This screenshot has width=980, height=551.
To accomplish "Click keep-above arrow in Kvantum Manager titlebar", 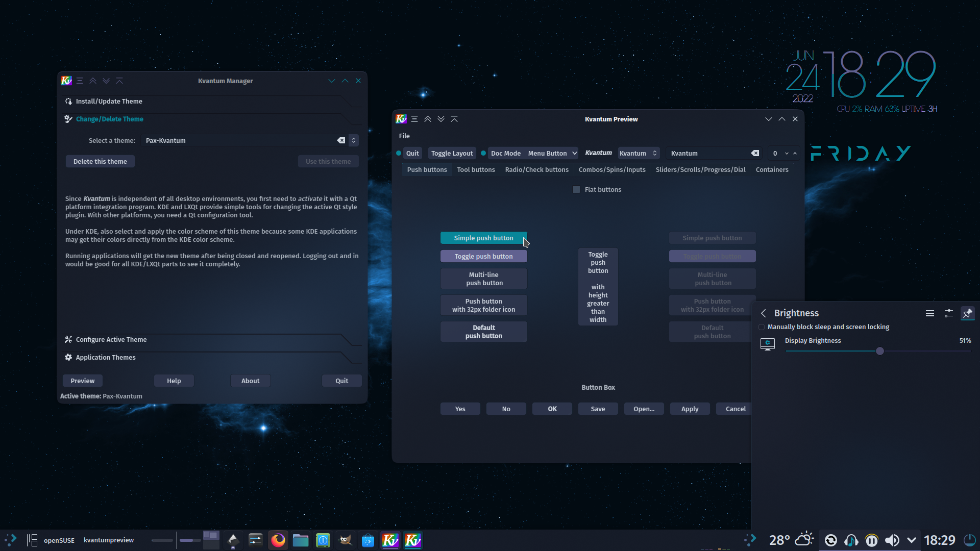I will click(x=93, y=81).
